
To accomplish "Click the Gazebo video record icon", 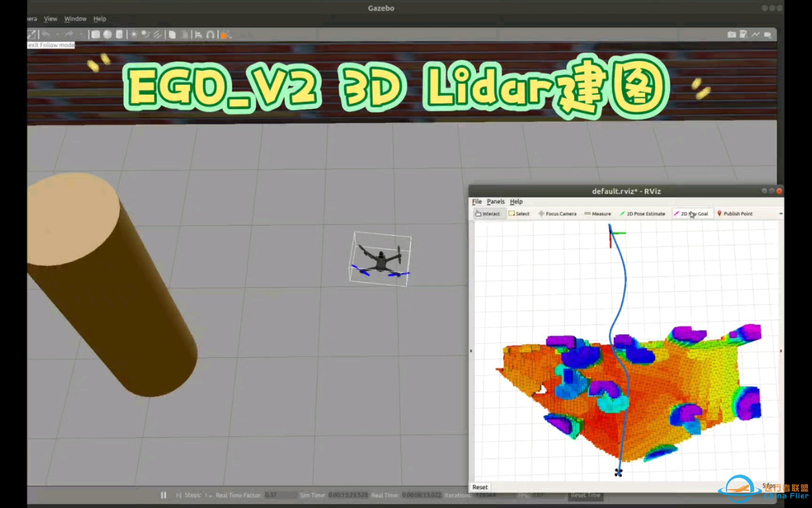I will point(768,34).
